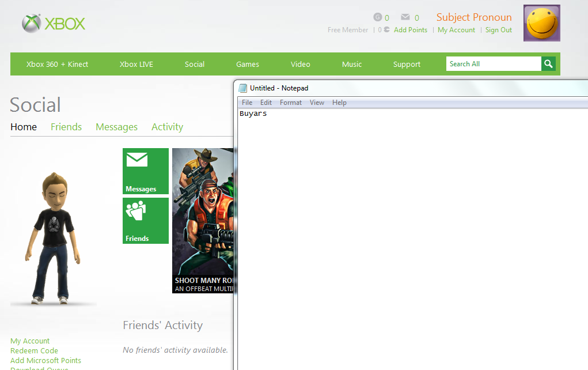
Task: Open the envelope messages icon in header
Action: point(405,17)
